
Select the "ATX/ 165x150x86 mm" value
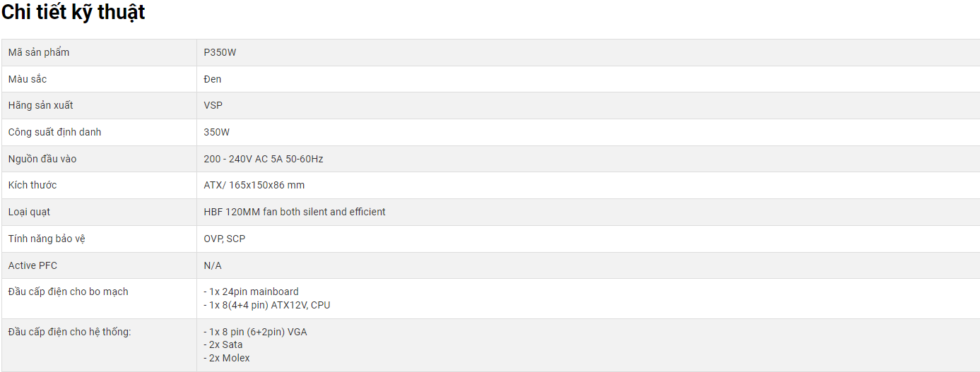(254, 185)
